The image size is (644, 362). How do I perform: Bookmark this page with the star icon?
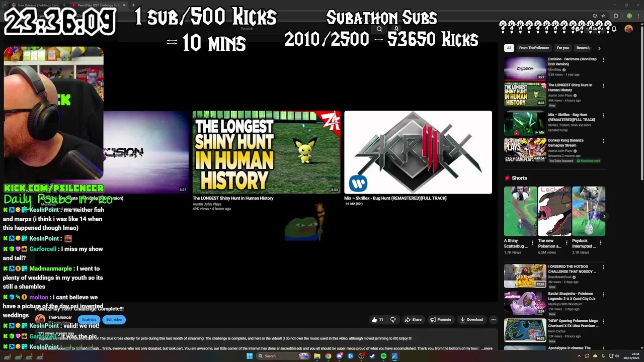[x=603, y=16]
